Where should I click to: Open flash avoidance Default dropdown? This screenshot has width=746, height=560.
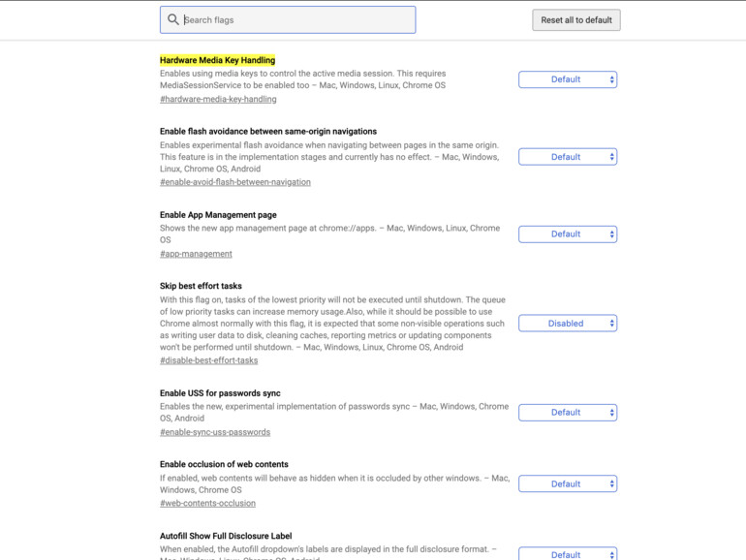[568, 157]
